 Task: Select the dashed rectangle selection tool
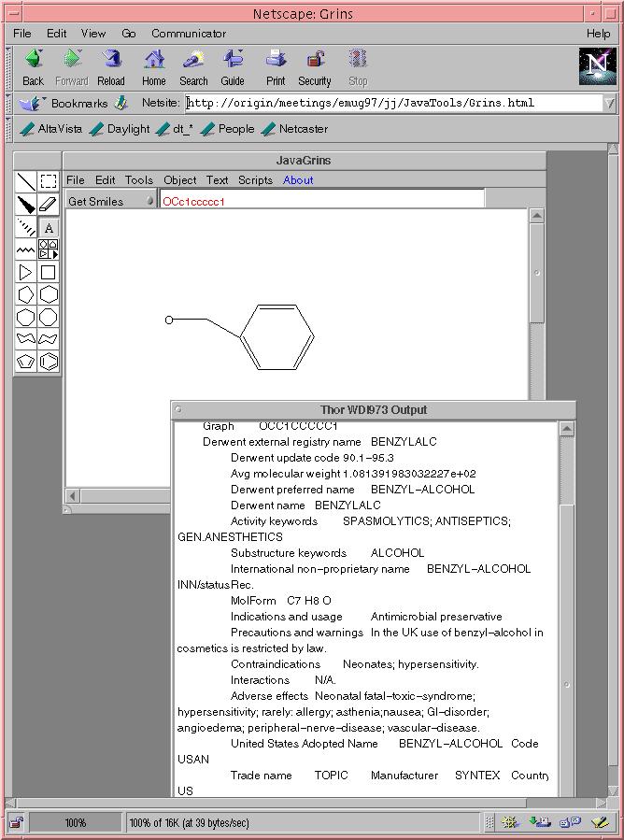49,181
